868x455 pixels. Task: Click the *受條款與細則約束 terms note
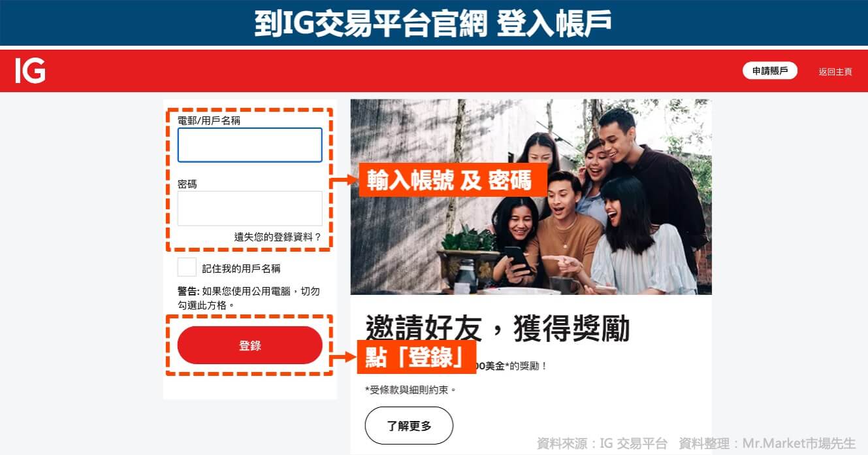(x=410, y=390)
